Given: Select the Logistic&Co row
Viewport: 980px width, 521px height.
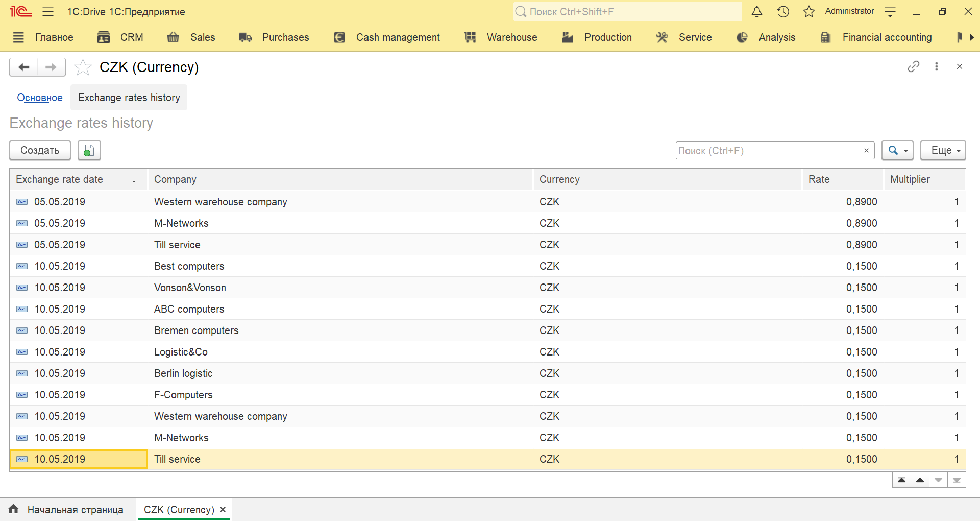Looking at the screenshot, I should pyautogui.click(x=487, y=352).
